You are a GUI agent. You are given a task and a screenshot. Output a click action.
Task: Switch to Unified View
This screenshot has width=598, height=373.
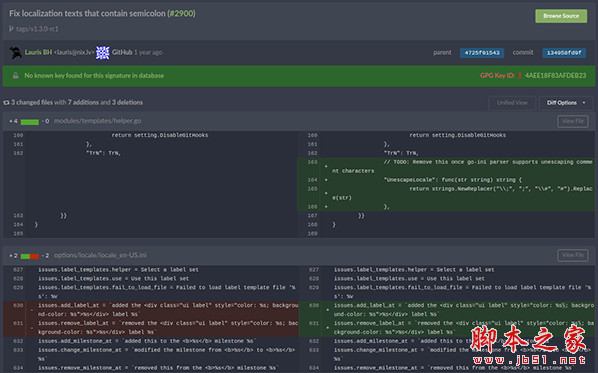tap(512, 103)
